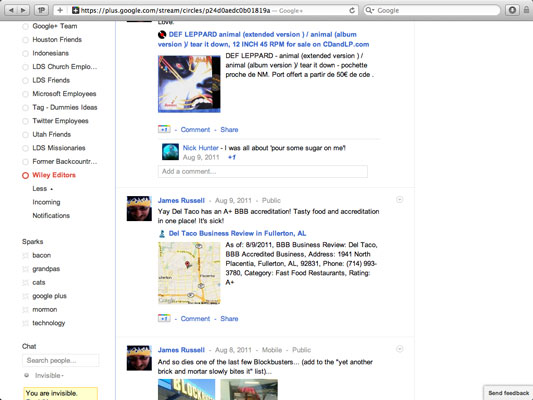Click the lock icon at toolbar right
533x400 pixels.
526,10
